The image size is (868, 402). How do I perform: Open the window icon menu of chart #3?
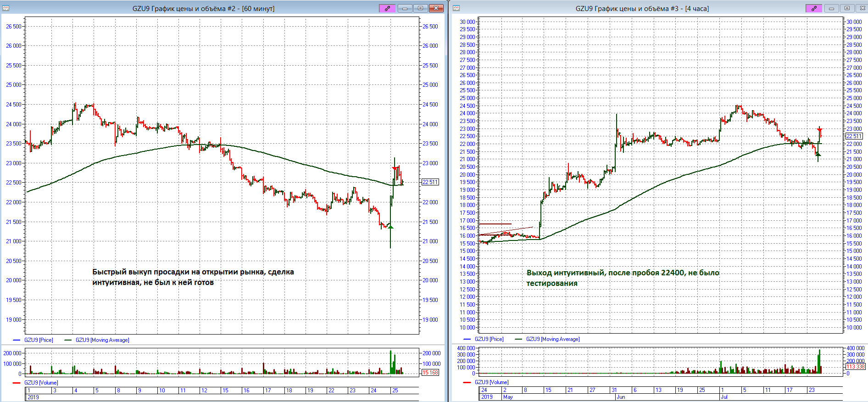[456, 8]
